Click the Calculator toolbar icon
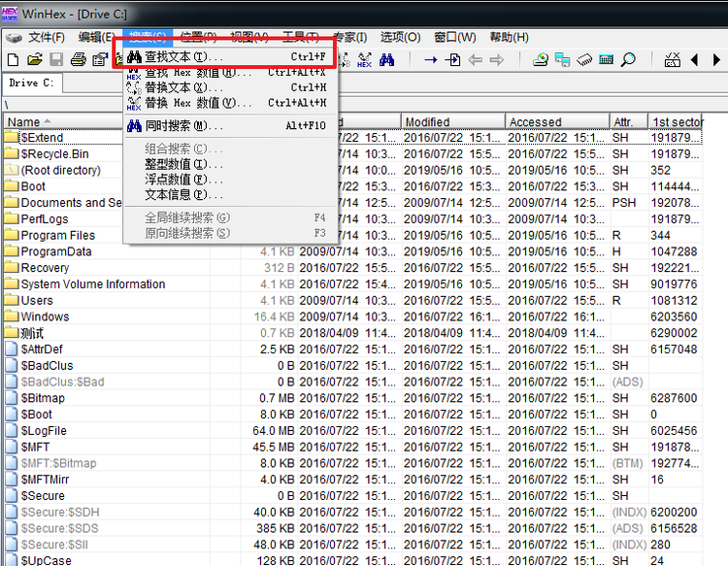This screenshot has height=566, width=728. click(607, 60)
